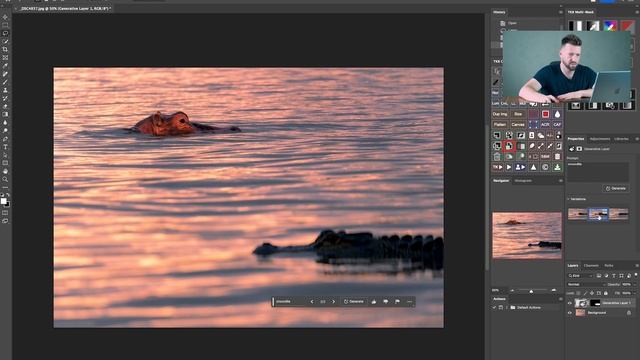This screenshot has width=640, height=360.
Task: Select the first variation thumbnail
Action: (578, 214)
